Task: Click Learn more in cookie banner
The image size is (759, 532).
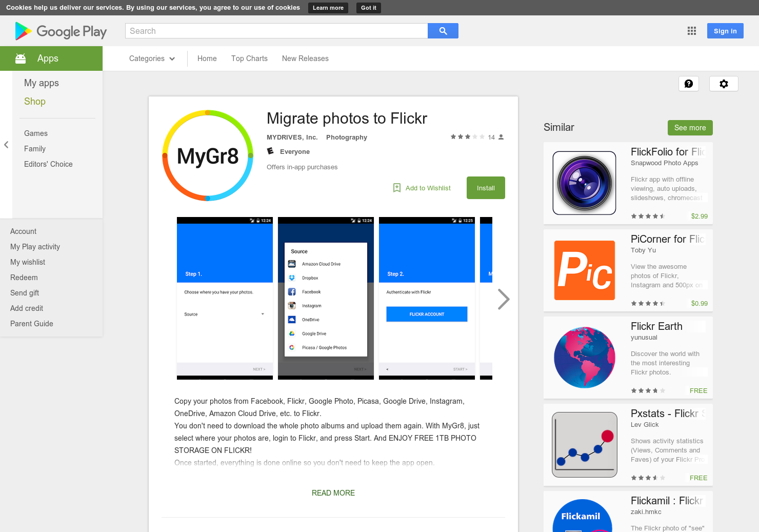Action: click(328, 8)
